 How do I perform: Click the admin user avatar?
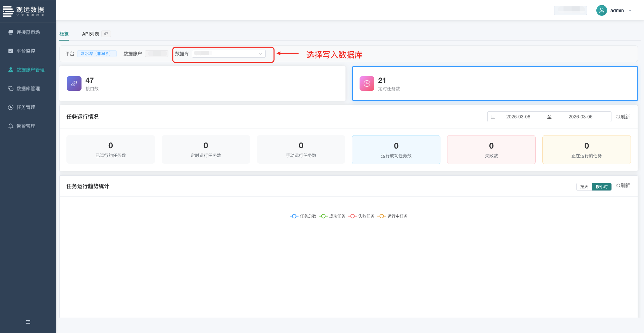(x=601, y=10)
